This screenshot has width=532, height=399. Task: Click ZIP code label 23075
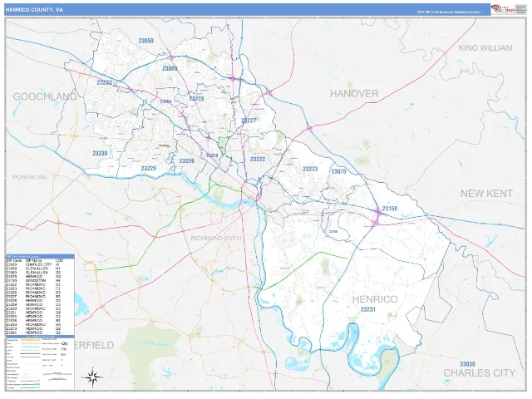[x=338, y=171]
